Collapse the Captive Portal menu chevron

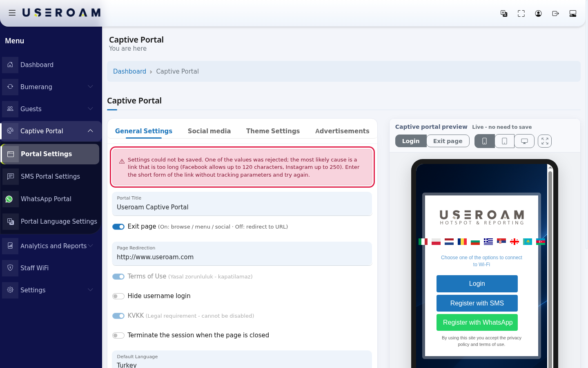pyautogui.click(x=90, y=131)
